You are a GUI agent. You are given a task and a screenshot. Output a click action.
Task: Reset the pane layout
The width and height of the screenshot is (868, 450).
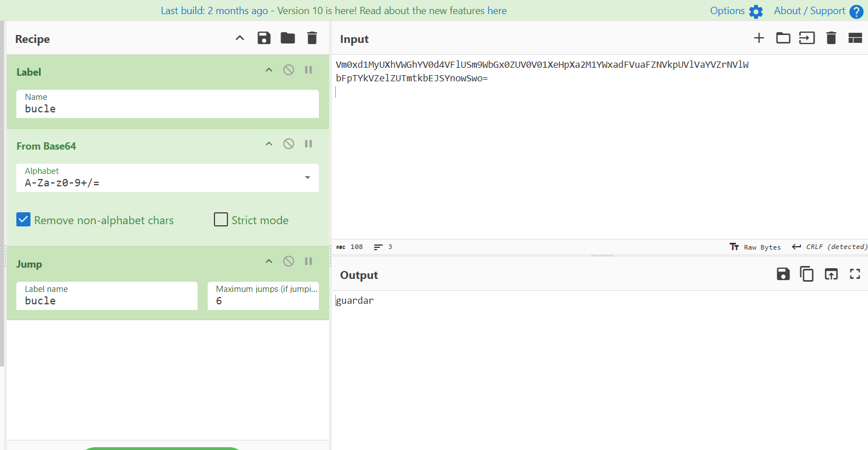(x=855, y=38)
